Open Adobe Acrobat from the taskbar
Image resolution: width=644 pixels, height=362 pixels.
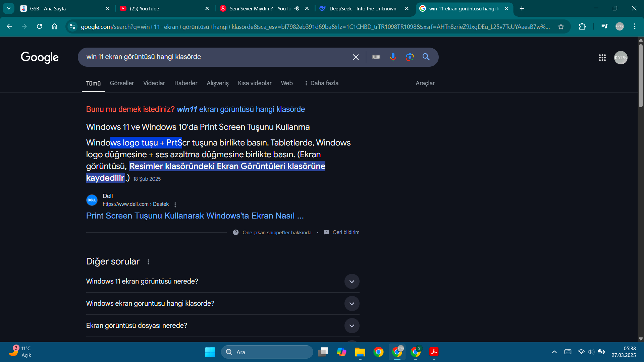pyautogui.click(x=434, y=352)
